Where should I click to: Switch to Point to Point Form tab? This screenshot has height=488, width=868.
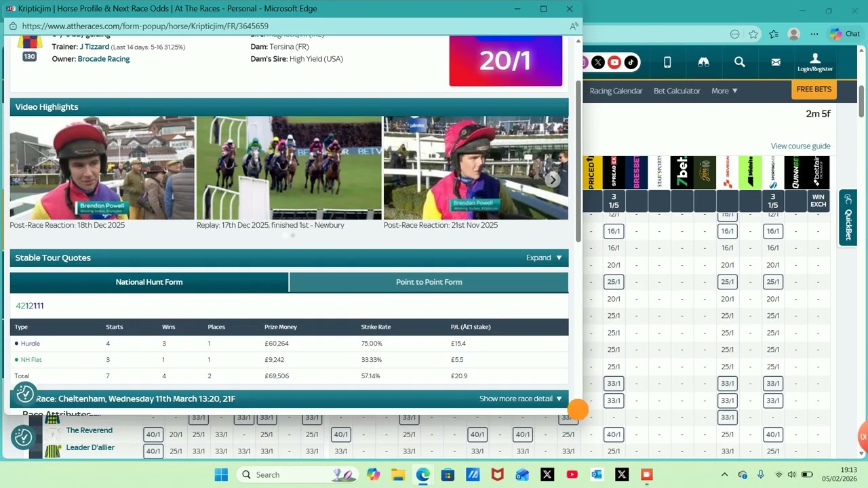(429, 282)
